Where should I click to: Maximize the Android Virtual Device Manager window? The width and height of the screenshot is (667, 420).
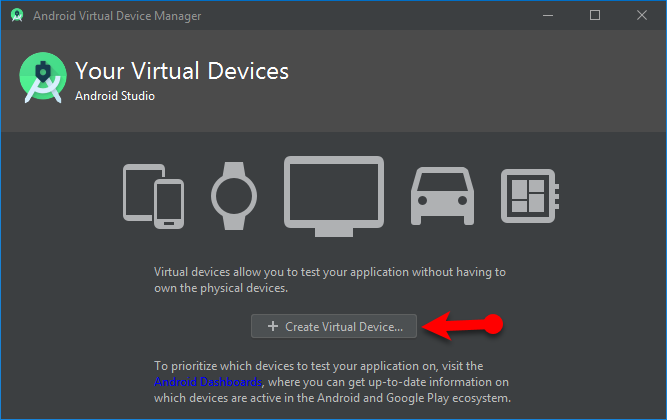click(x=595, y=15)
